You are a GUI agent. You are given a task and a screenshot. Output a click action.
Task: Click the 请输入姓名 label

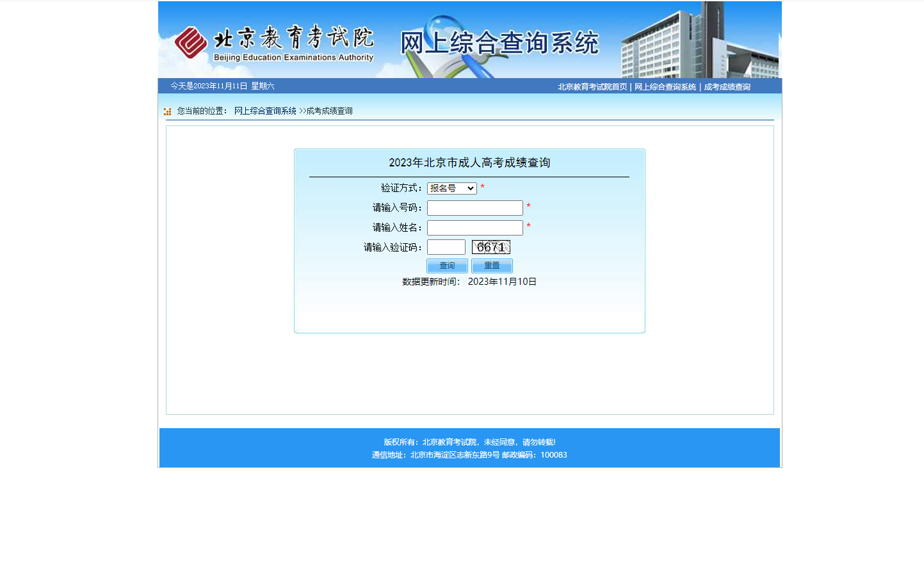tap(398, 228)
